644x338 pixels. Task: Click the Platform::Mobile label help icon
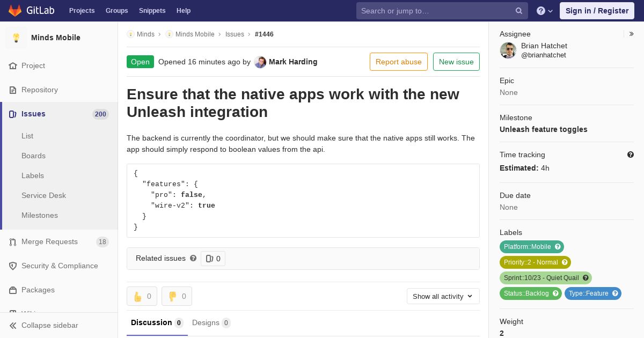558,247
